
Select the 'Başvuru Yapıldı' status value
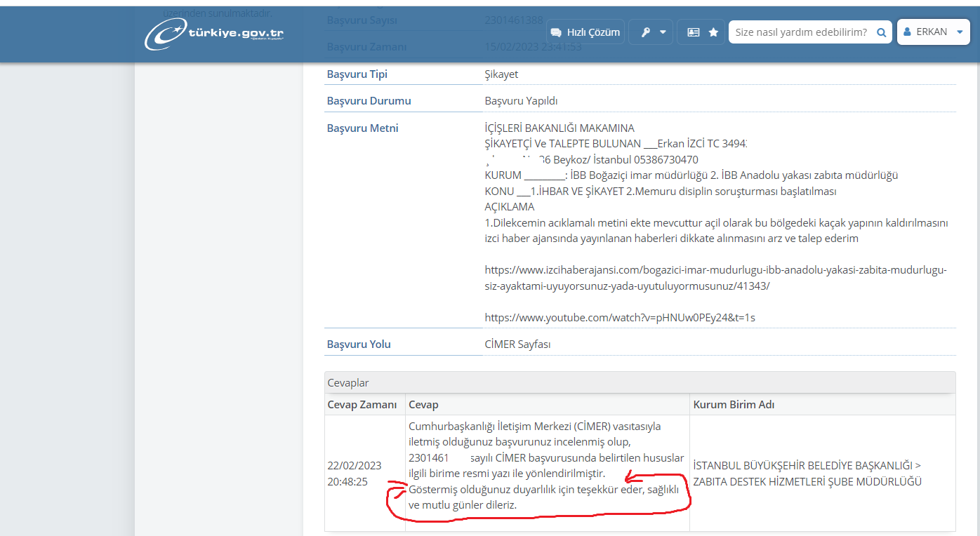(521, 101)
